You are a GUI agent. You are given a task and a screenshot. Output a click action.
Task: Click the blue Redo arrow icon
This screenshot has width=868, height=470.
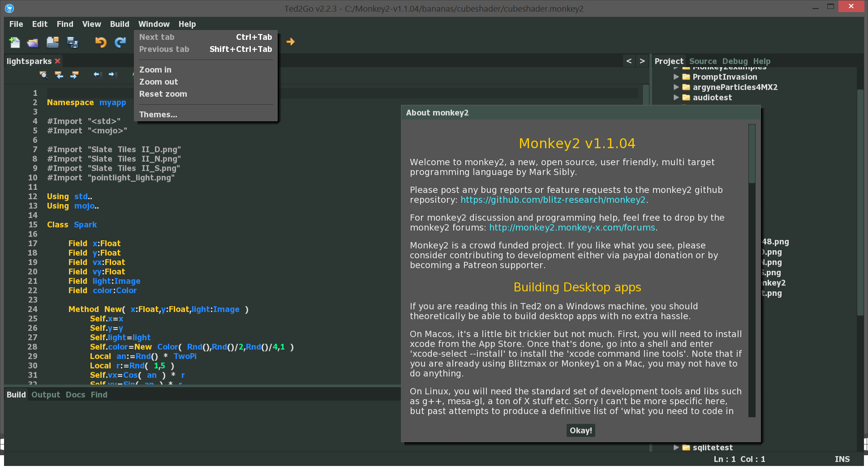120,42
